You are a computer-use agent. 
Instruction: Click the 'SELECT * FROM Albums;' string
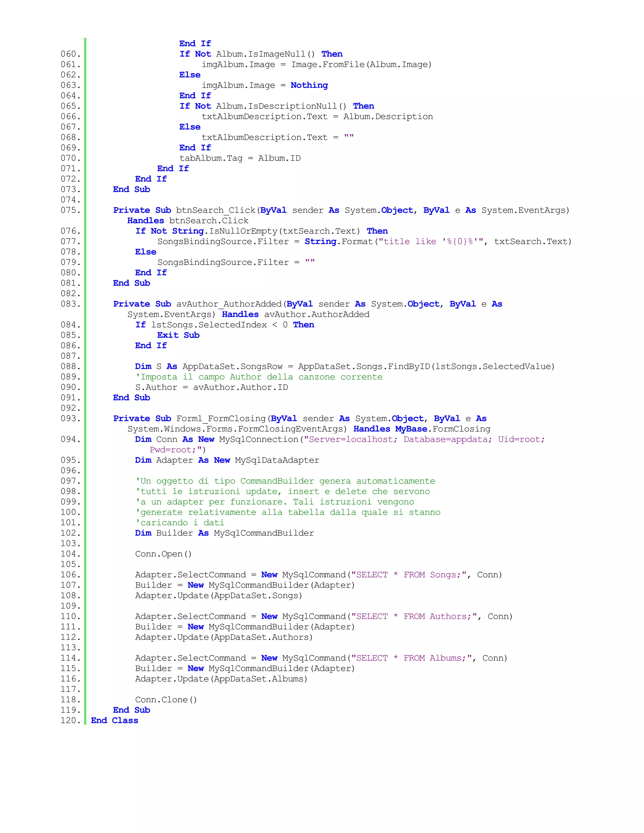[411, 658]
